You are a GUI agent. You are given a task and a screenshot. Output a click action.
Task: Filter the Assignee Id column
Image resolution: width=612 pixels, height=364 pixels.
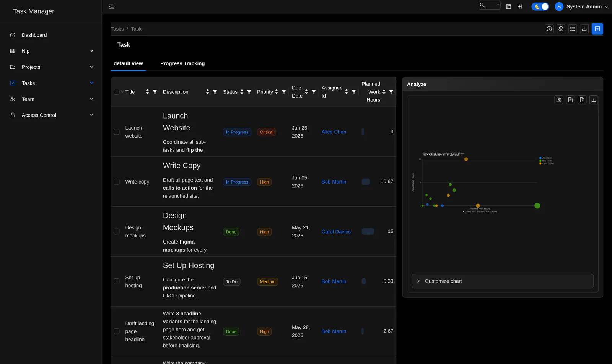(x=354, y=92)
